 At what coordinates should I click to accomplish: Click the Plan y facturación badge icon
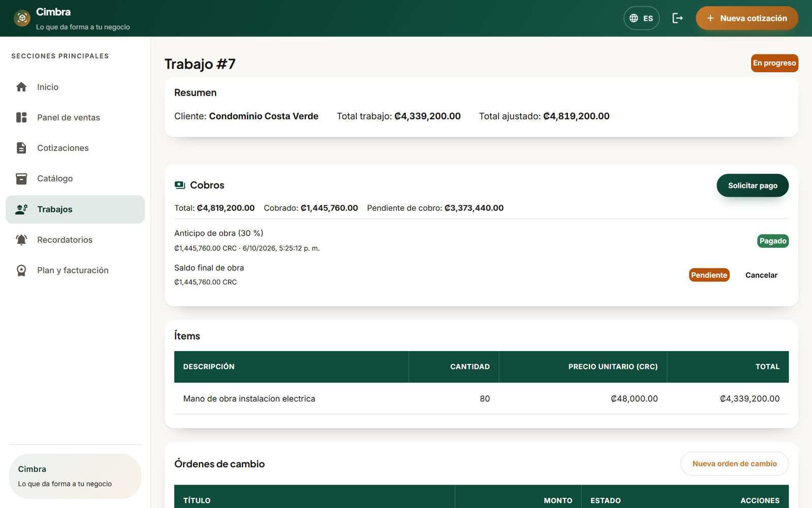point(21,270)
